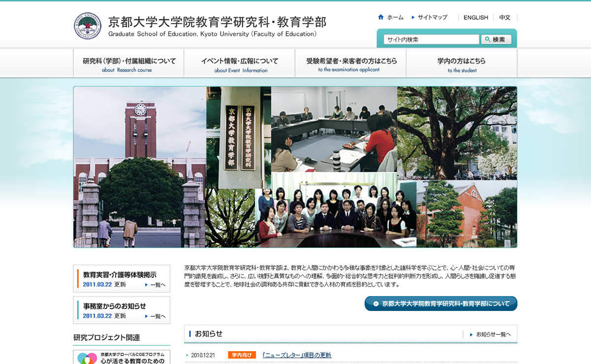This screenshot has height=364, width=591.
Task: Click the 研究プロジェクト関連 heading
Action: 106,337
